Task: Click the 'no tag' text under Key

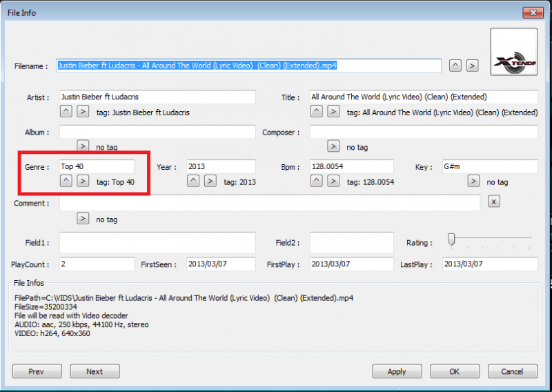Action: click(497, 182)
